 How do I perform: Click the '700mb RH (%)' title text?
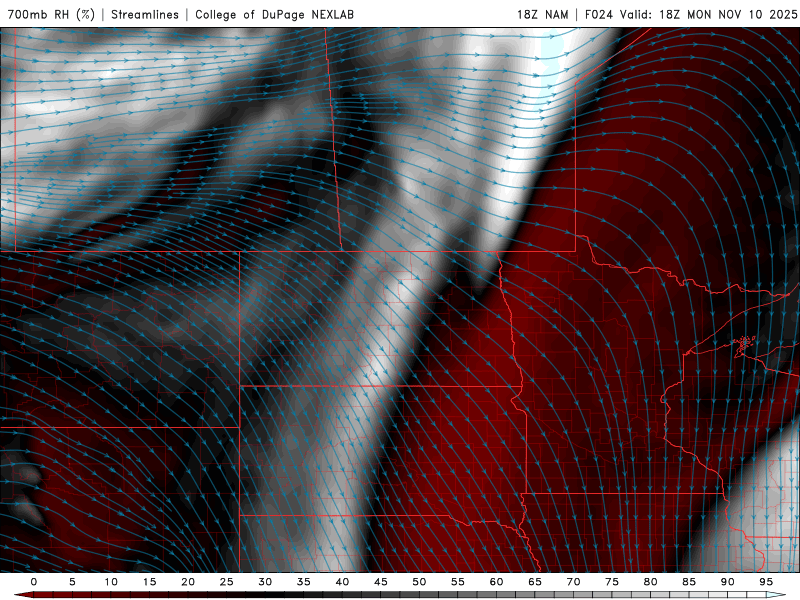pos(52,14)
